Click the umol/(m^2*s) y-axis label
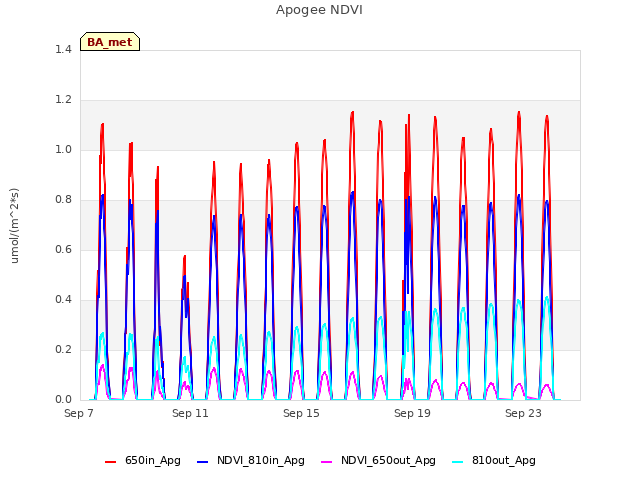 [x=14, y=226]
